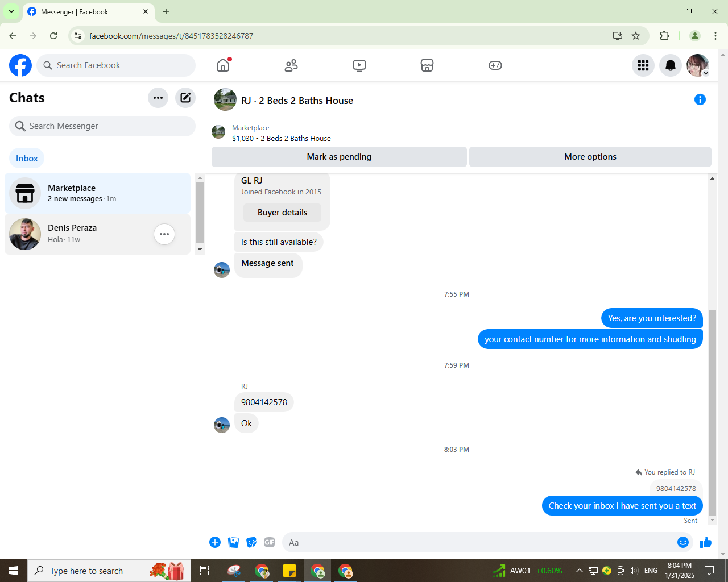Click the 'Ok' message from RJ
This screenshot has width=728, height=582.
246,423
